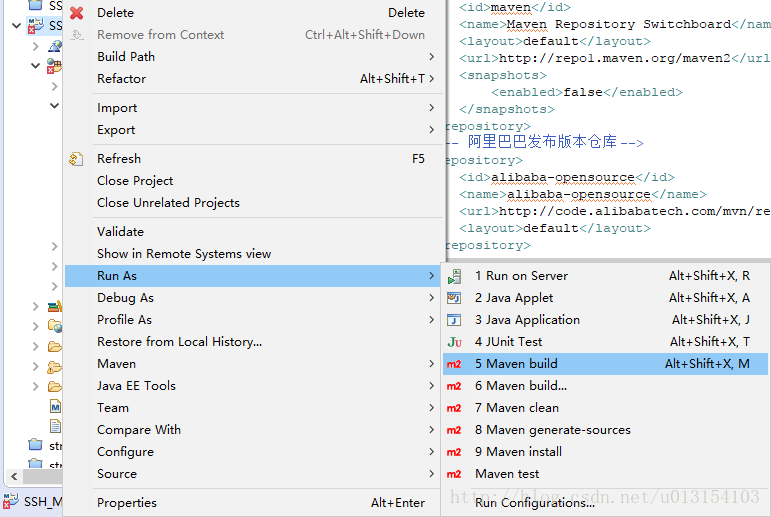
Task: Click the Import submenu arrow
Action: click(431, 108)
